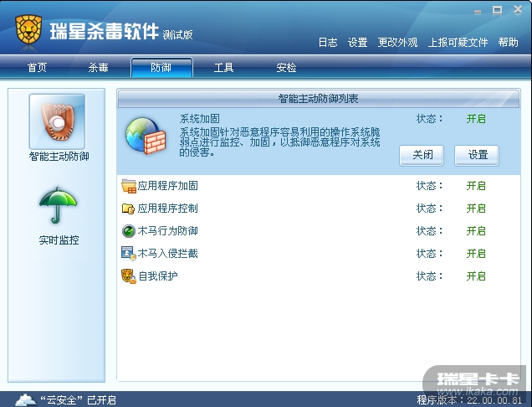
Task: Click "云安全" 已开启 status text
Action: tap(78, 400)
